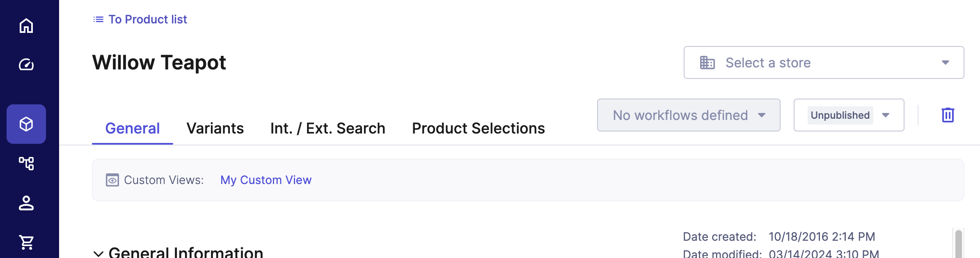This screenshot has height=258, width=980.
Task: Collapse the General Information section
Action: coord(98,253)
